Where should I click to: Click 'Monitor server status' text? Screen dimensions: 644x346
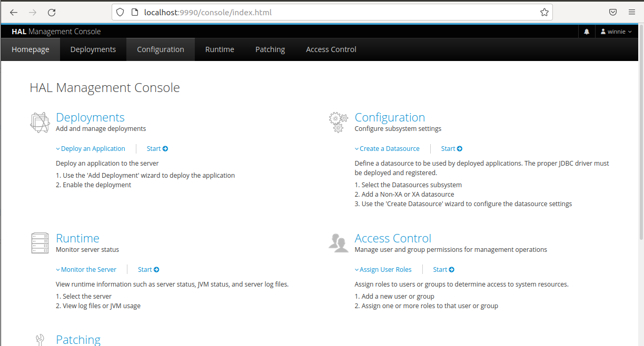coord(87,250)
